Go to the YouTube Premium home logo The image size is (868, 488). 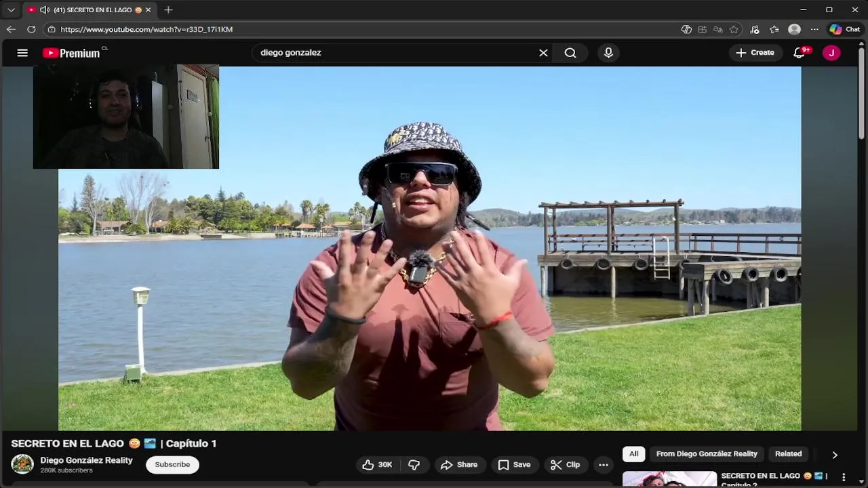(71, 53)
